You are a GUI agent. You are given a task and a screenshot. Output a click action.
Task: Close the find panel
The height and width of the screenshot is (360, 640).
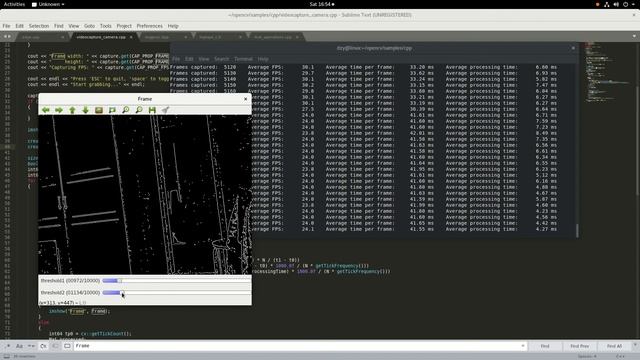pos(635,345)
